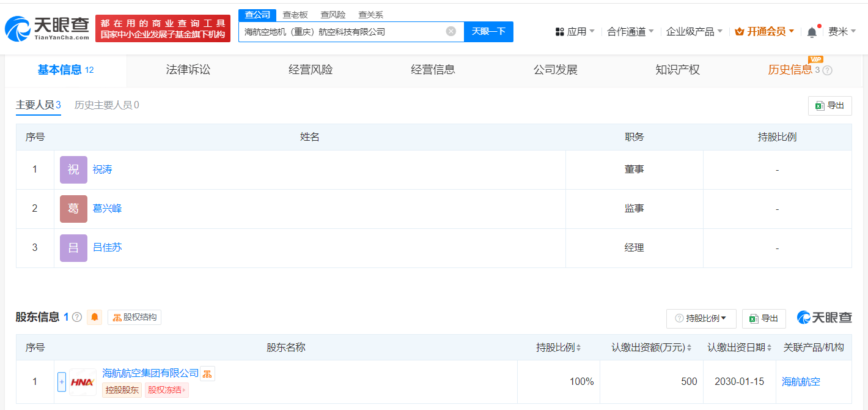Select the 查老板 search tab
The image size is (868, 410).
tap(295, 15)
